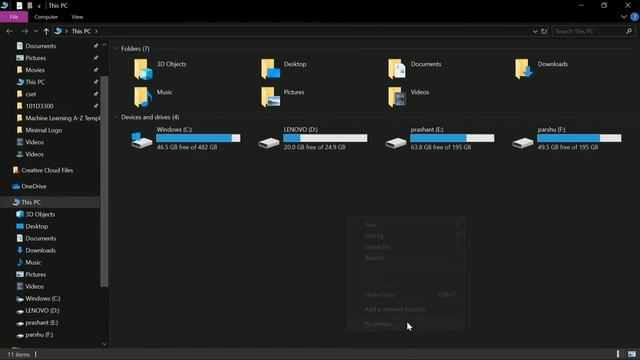Open Creative Cloud Files in sidebar
This screenshot has height=360, width=640.
click(43, 170)
